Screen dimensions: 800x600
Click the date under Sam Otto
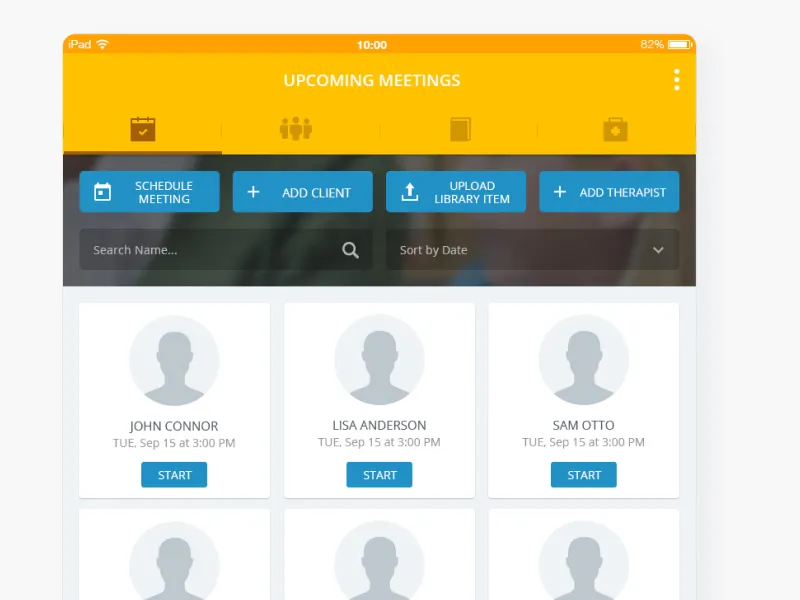coord(584,442)
